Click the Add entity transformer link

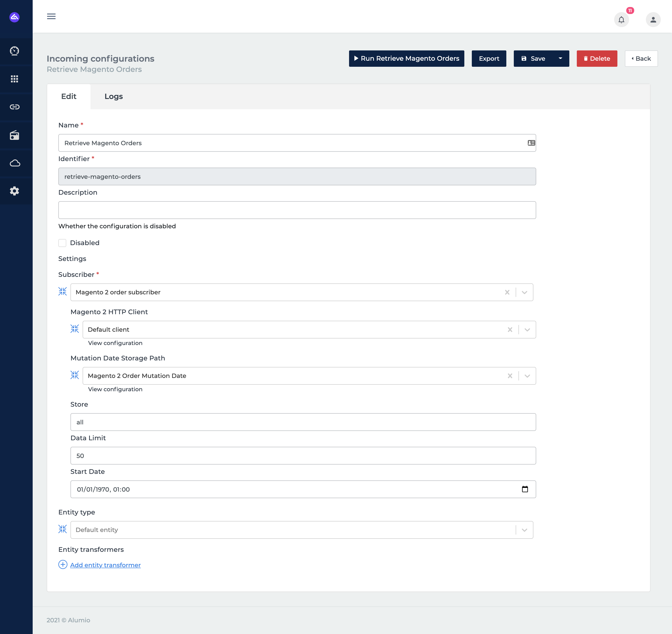point(105,565)
